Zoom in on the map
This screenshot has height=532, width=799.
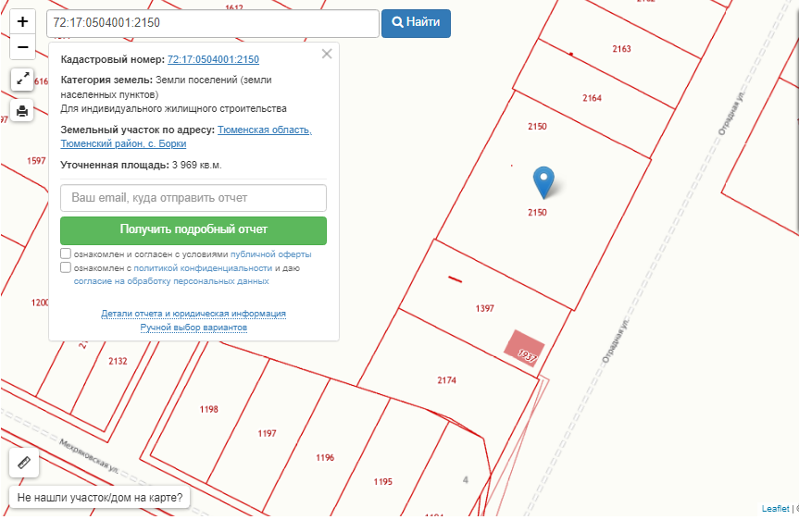(23, 22)
